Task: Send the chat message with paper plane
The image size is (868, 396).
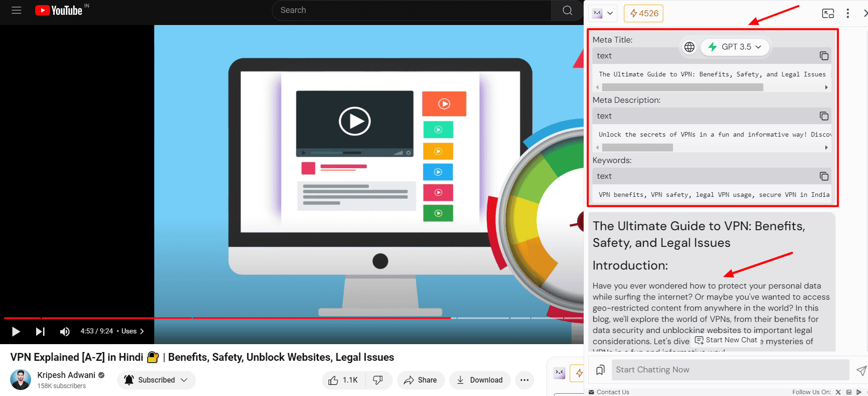Action: point(861,370)
